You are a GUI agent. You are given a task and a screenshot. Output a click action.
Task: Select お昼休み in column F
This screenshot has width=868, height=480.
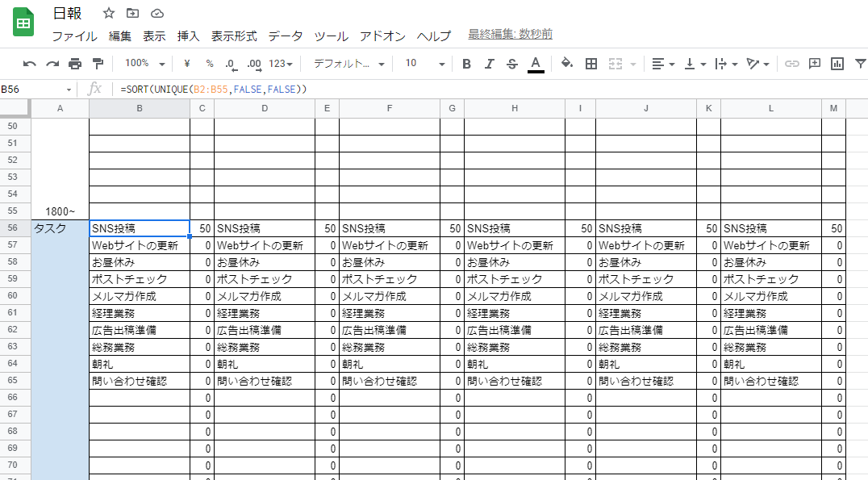pyautogui.click(x=390, y=262)
